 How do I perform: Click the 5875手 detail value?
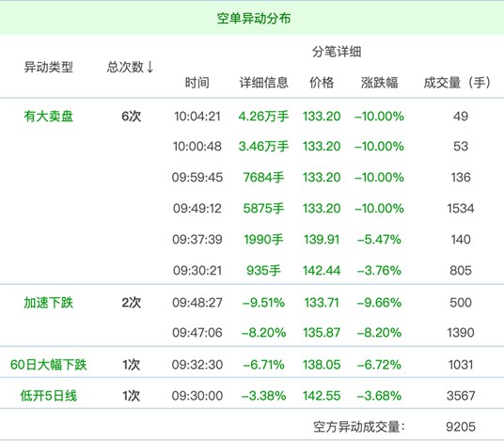(x=263, y=208)
